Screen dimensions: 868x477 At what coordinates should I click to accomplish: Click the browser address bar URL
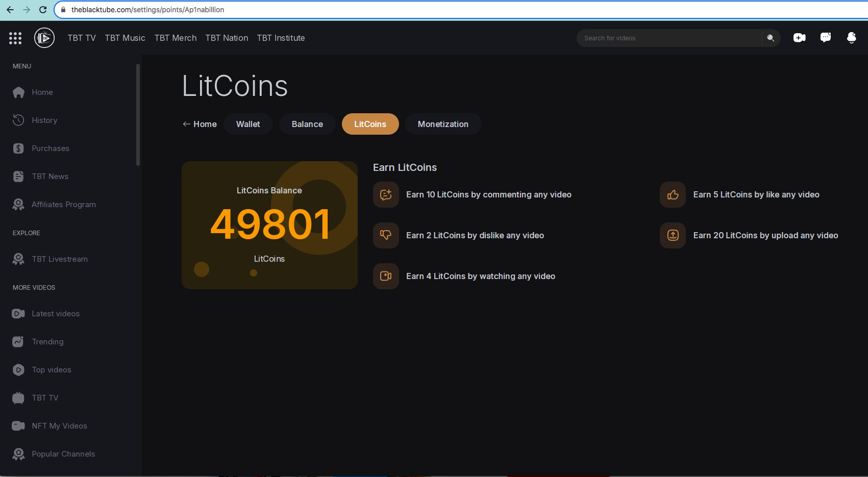click(147, 10)
